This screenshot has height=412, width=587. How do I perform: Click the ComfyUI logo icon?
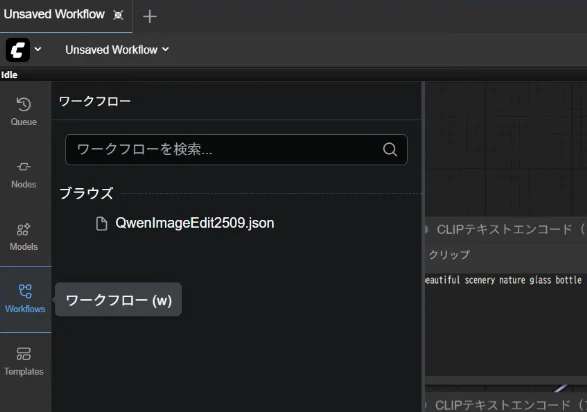click(x=18, y=50)
